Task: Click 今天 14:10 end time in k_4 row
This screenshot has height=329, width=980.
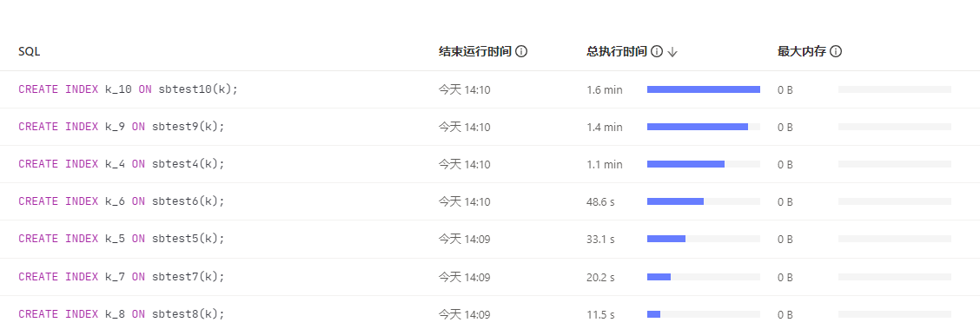Action: (465, 165)
